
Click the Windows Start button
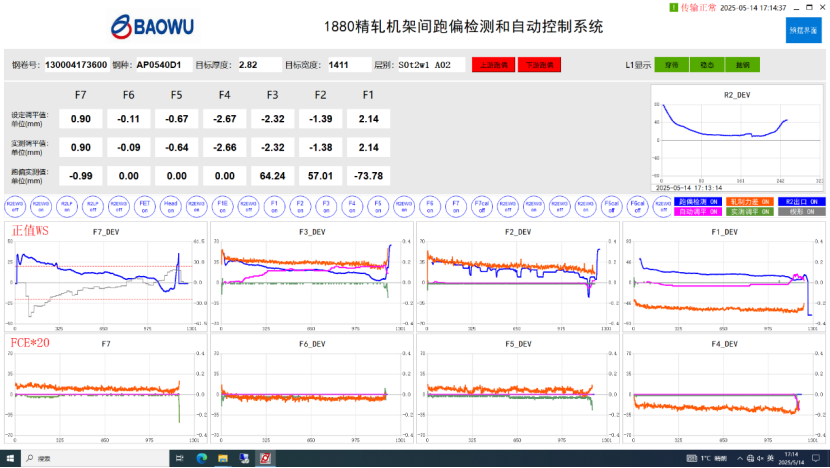10,458
